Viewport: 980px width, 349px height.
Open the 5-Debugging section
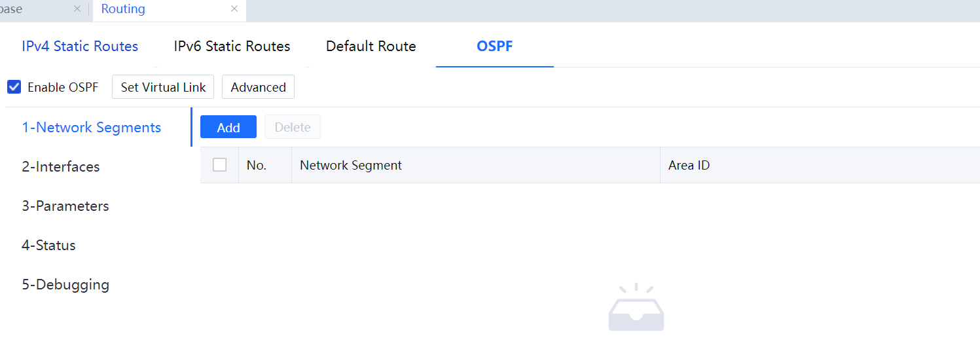tap(65, 285)
